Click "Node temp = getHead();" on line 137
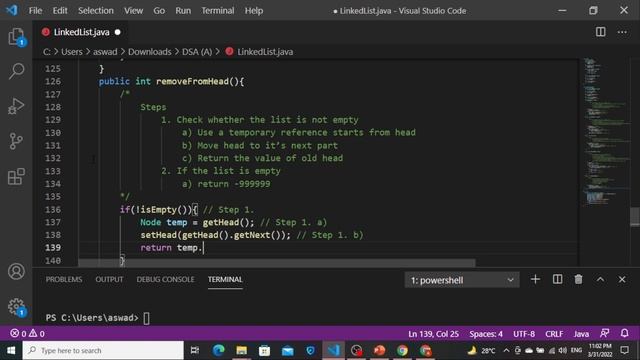Screen dimensions: 640x360 [x=197, y=222]
